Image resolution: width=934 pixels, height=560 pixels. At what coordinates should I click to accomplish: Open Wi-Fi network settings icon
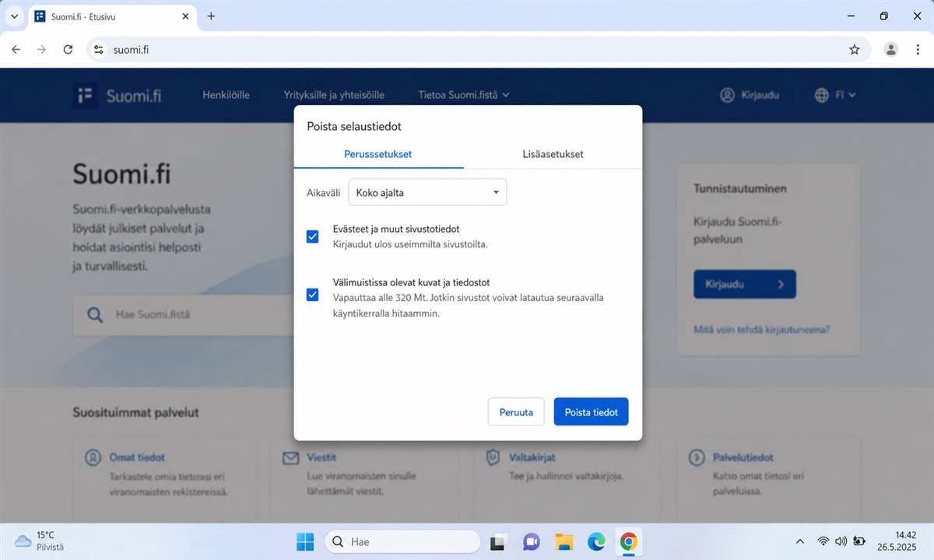click(823, 541)
